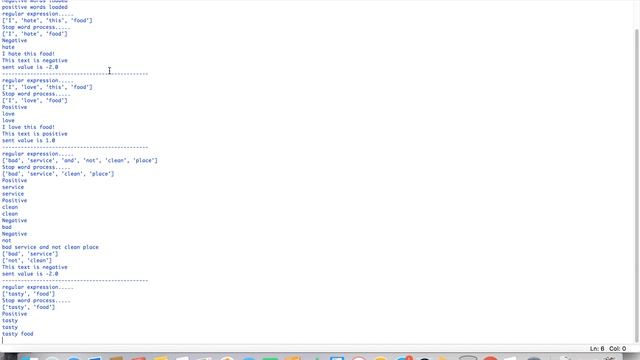Select the six-word list containing 'and', 'not'
The image size is (640, 360).
[80, 160]
